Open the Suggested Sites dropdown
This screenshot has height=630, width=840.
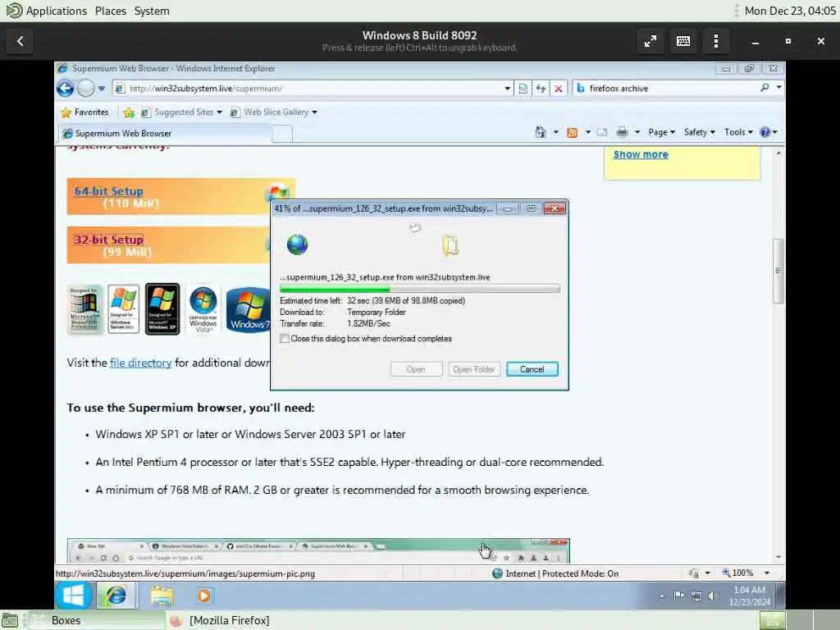click(181, 112)
